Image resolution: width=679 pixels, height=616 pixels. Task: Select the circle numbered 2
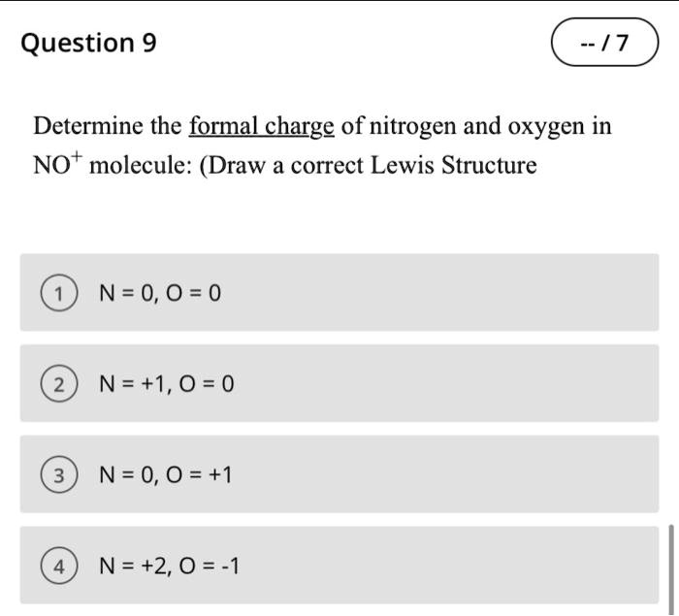point(60,385)
